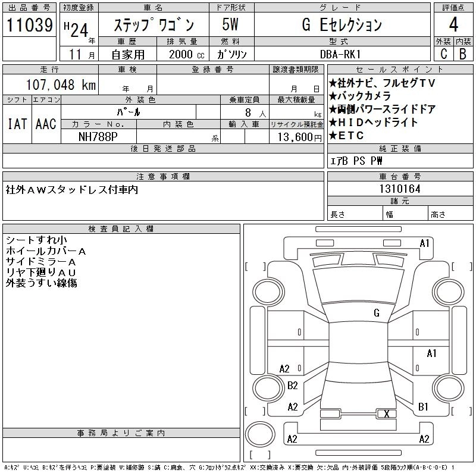The height and width of the screenshot is (476, 476).
Task: Select the リサイクル預託金 header
Action: point(296,124)
